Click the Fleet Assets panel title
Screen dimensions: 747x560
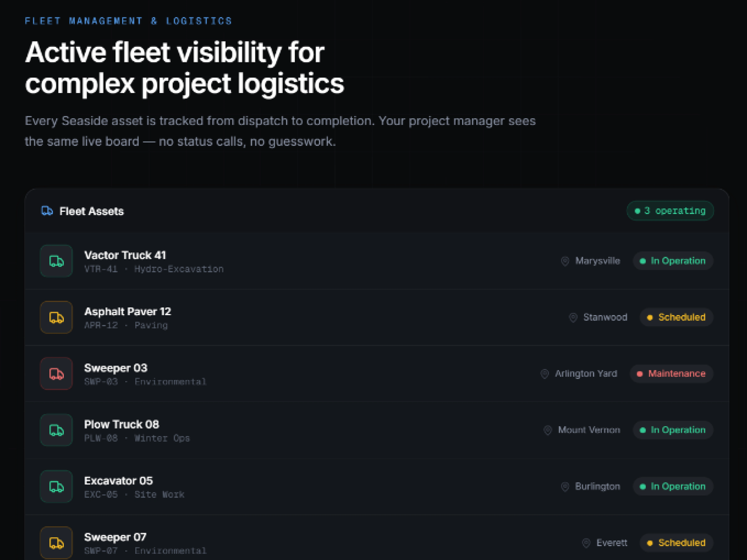[x=92, y=211]
